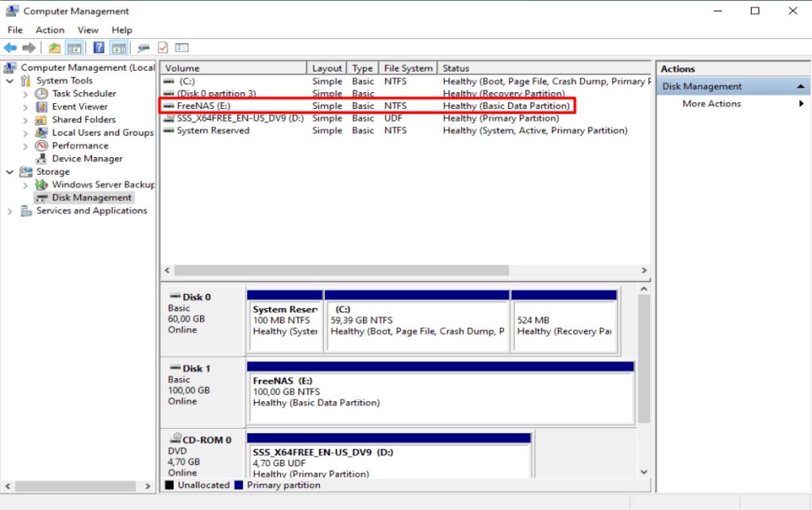Click the checkmark Properties toolbar icon

pyautogui.click(x=163, y=48)
